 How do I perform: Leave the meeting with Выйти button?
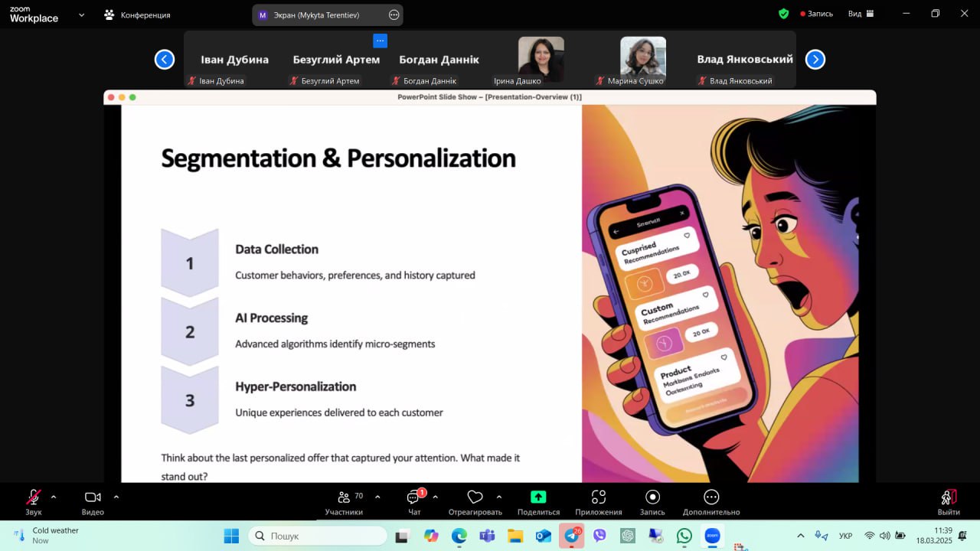coord(949,502)
